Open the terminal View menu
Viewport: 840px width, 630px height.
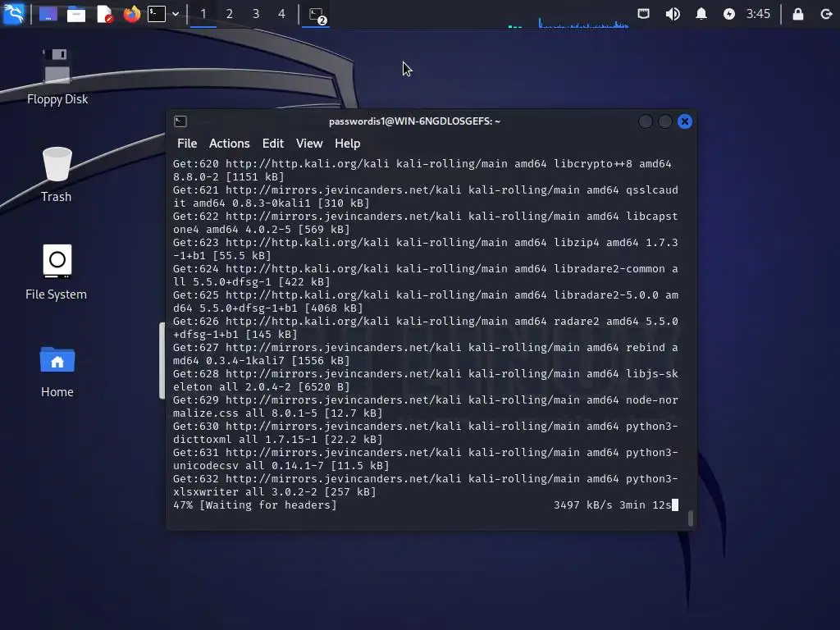(x=309, y=144)
